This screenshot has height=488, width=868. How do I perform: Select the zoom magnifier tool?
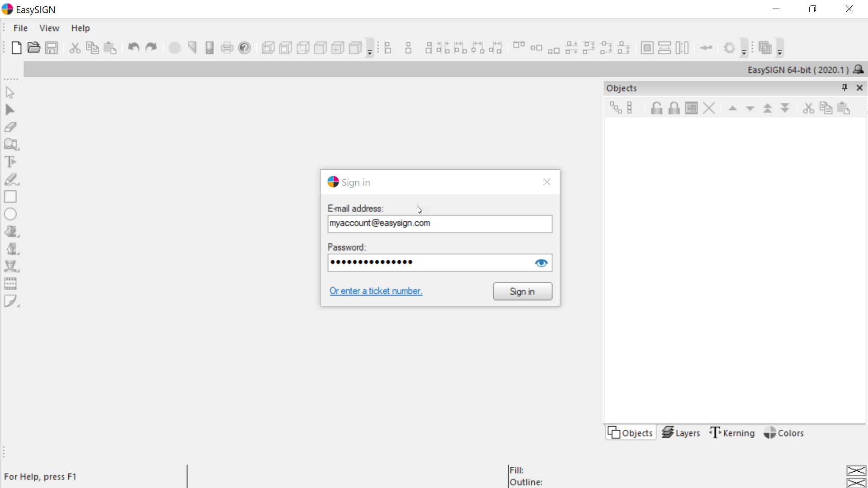click(11, 145)
